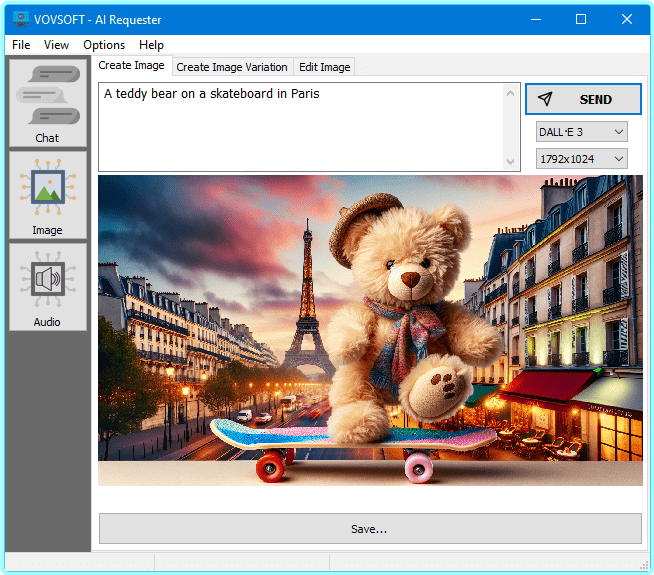
Task: Select the Image section icon
Action: click(48, 195)
